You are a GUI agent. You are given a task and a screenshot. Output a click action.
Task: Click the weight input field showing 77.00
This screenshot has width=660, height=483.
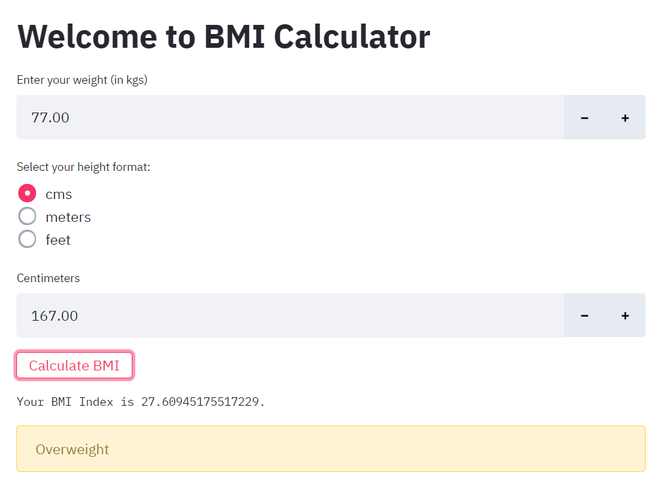pyautogui.click(x=290, y=118)
